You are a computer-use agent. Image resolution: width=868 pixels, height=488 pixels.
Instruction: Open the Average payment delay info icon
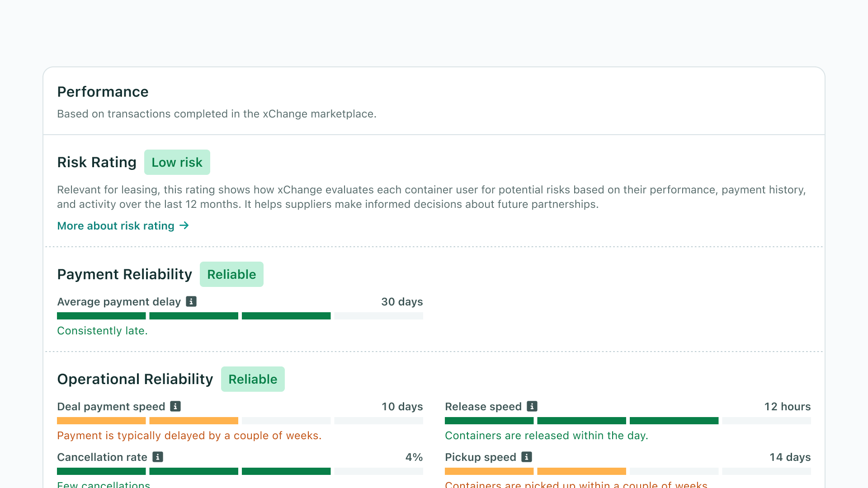[x=191, y=301]
